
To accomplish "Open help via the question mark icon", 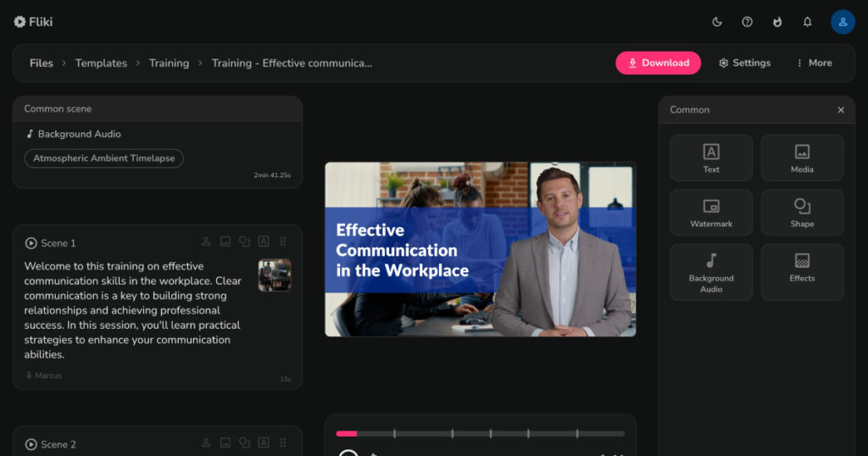I will pos(747,22).
